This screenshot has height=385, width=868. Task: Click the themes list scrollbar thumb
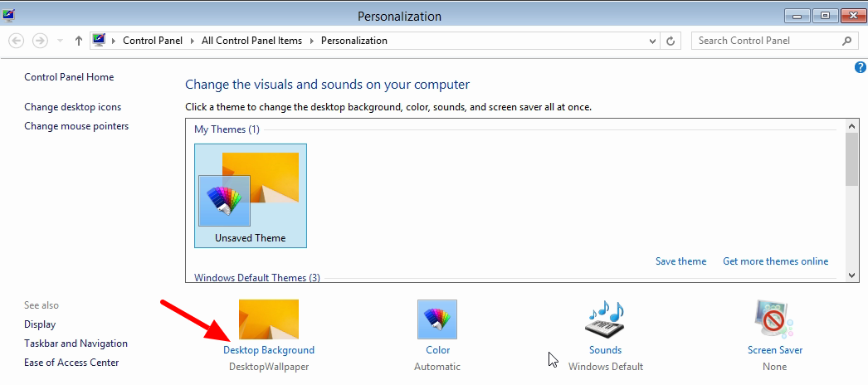pos(852,159)
